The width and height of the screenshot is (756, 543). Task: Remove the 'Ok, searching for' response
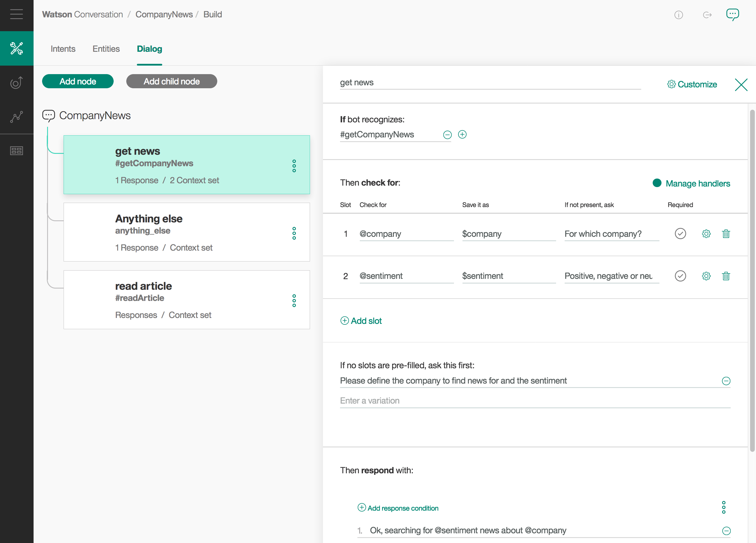[x=726, y=531]
